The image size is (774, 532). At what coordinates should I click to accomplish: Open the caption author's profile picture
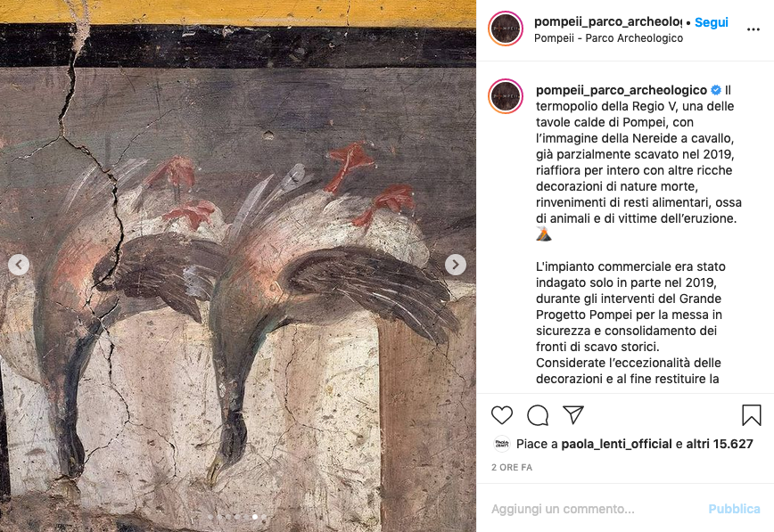tap(506, 96)
